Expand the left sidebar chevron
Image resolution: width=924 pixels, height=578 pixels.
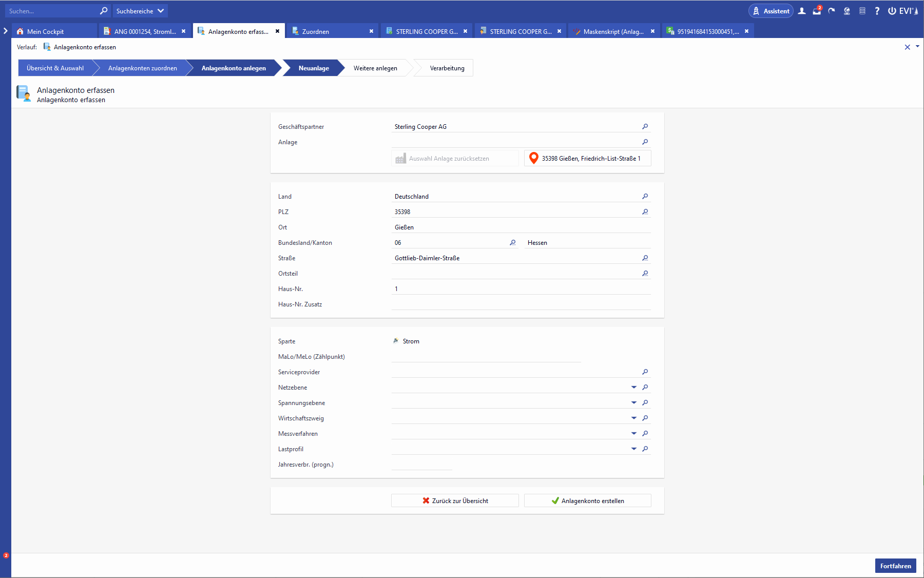(6, 31)
